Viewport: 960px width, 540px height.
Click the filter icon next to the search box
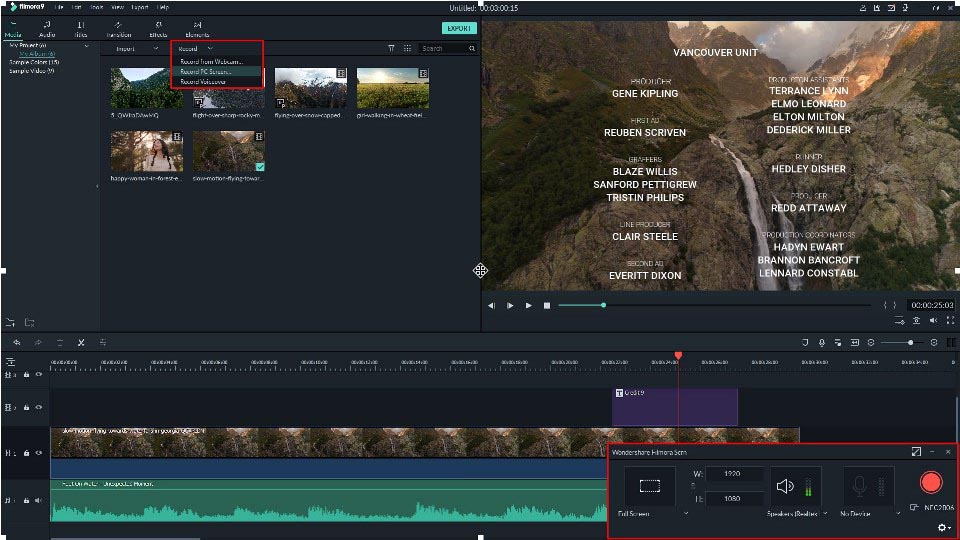click(391, 48)
